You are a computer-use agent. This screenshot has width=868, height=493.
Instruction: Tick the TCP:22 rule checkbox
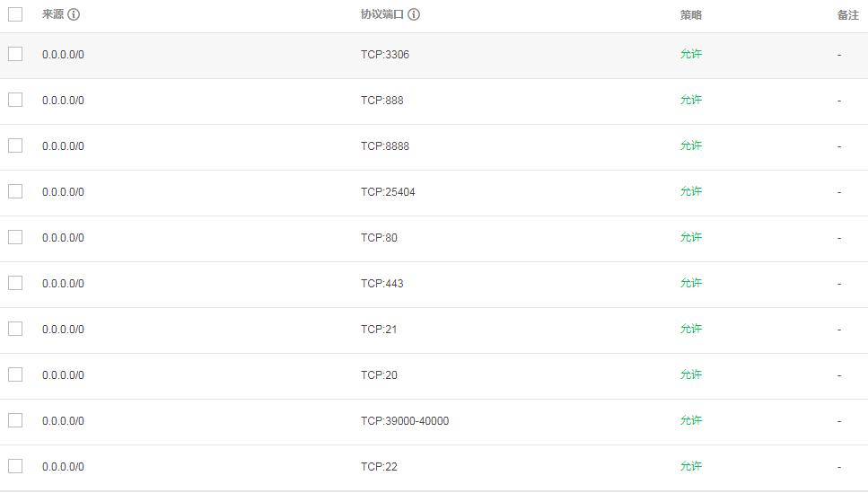[15, 466]
